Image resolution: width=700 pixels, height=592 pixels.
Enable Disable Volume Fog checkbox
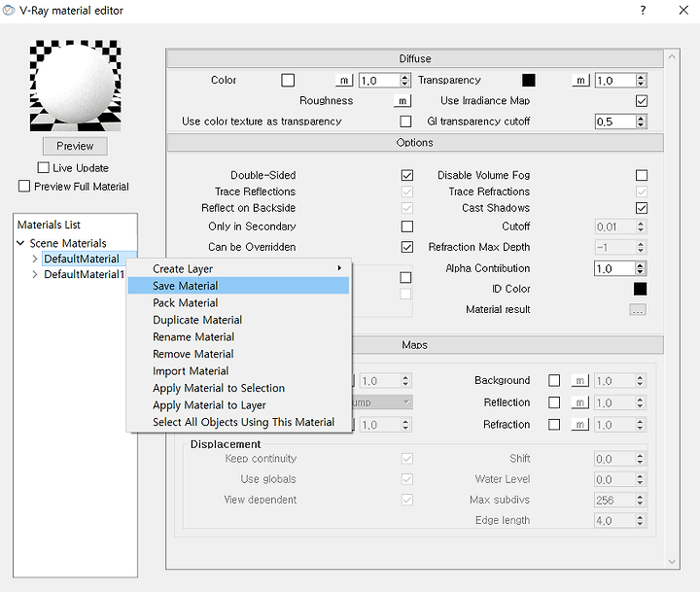click(x=642, y=175)
